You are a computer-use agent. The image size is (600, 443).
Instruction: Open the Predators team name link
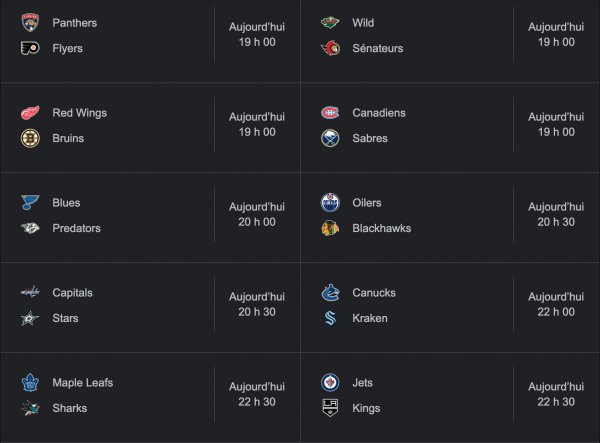(x=76, y=228)
